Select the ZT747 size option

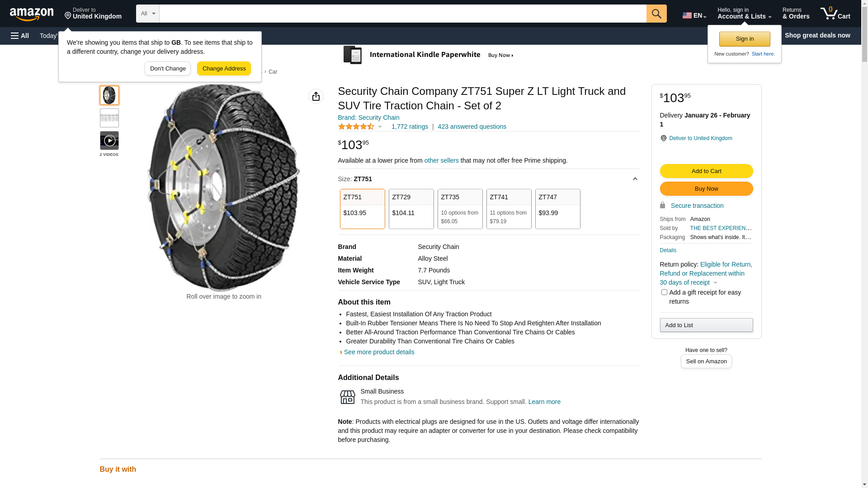[557, 209]
